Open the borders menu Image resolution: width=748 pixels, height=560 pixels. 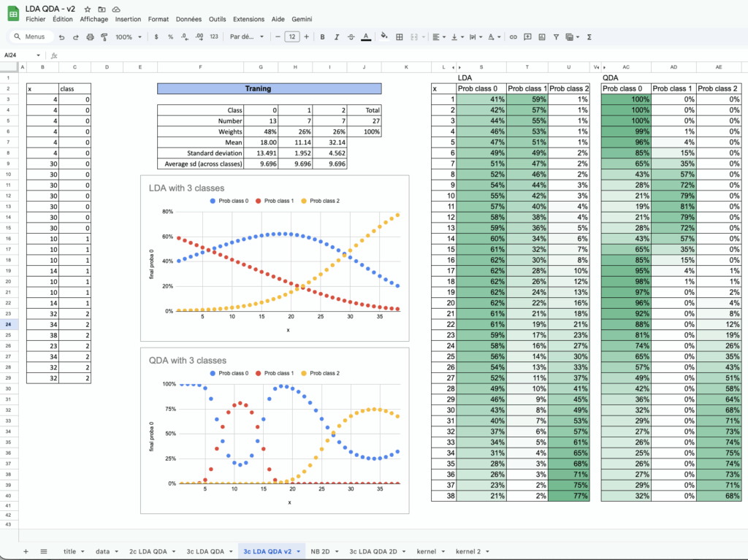[x=400, y=37]
